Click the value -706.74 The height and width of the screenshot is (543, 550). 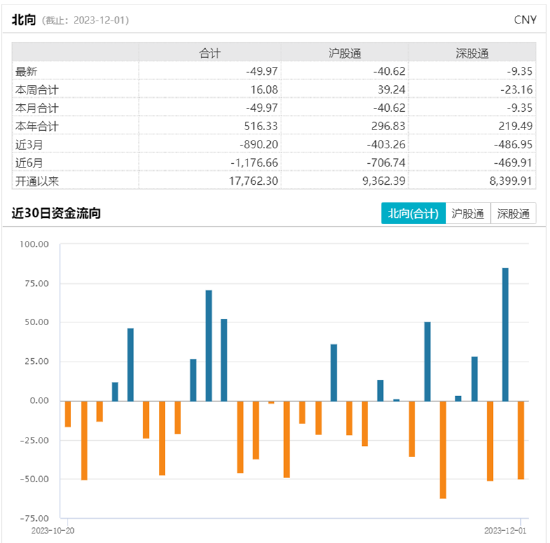point(386,163)
